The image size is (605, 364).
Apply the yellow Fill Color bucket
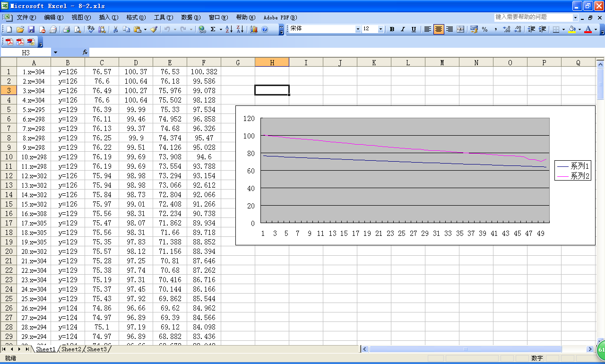click(x=572, y=29)
